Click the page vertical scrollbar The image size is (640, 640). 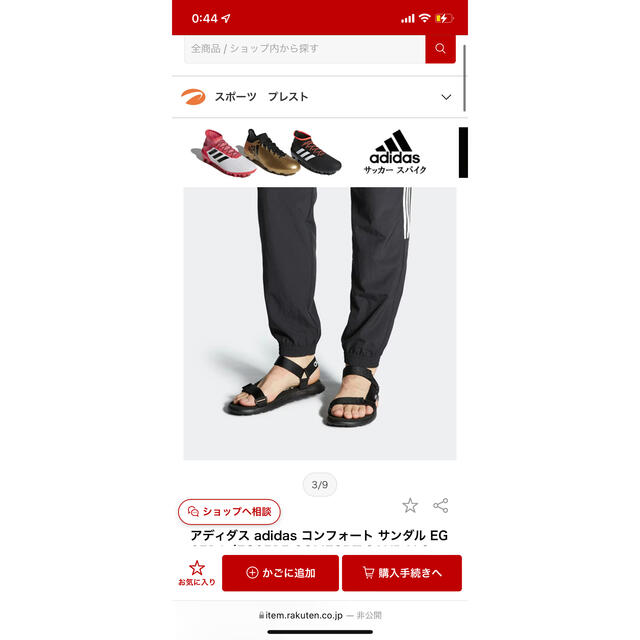(x=464, y=78)
